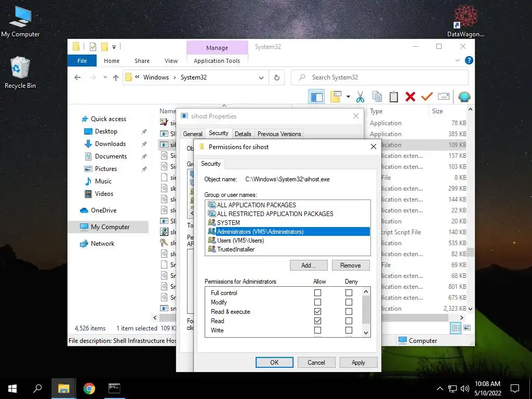This screenshot has height=399, width=532.
Task: Open the New item dropdown arrow in toolbar
Action: coord(348,97)
